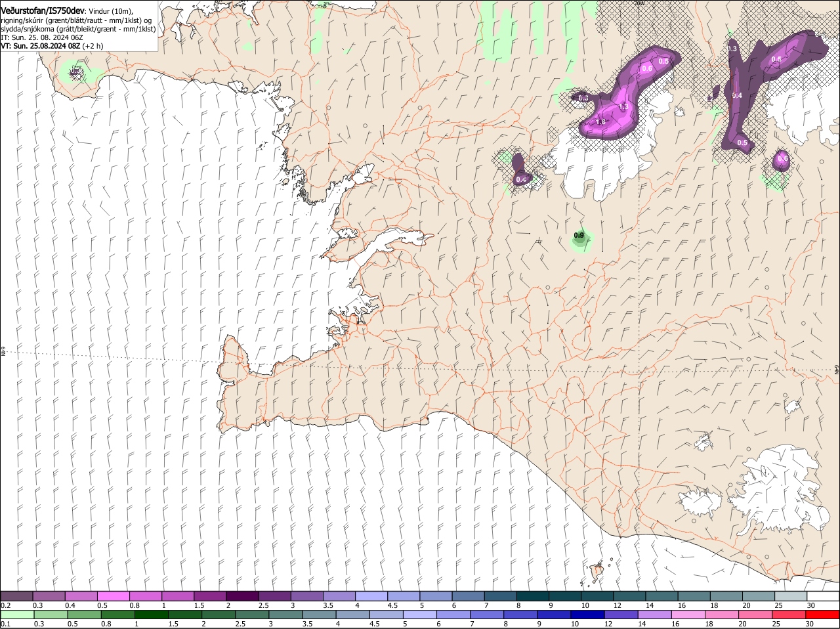Click the 0.9 rain value on the green patch

(579, 235)
